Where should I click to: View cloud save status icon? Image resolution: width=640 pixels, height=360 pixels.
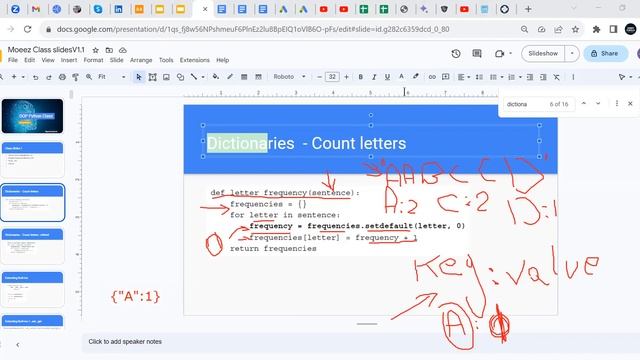point(122,50)
